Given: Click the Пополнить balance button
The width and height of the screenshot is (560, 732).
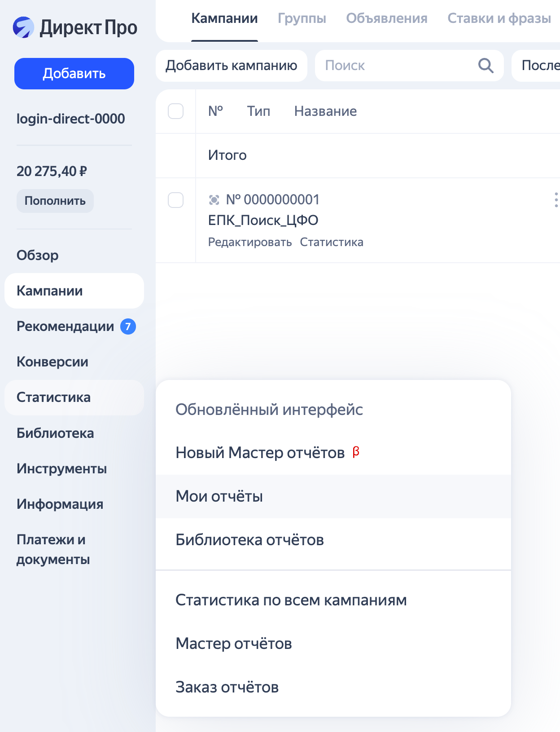Looking at the screenshot, I should [x=55, y=201].
